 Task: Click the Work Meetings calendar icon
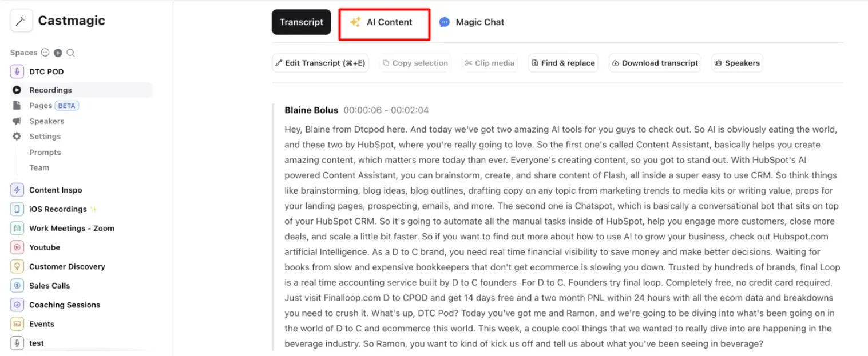[x=17, y=228]
